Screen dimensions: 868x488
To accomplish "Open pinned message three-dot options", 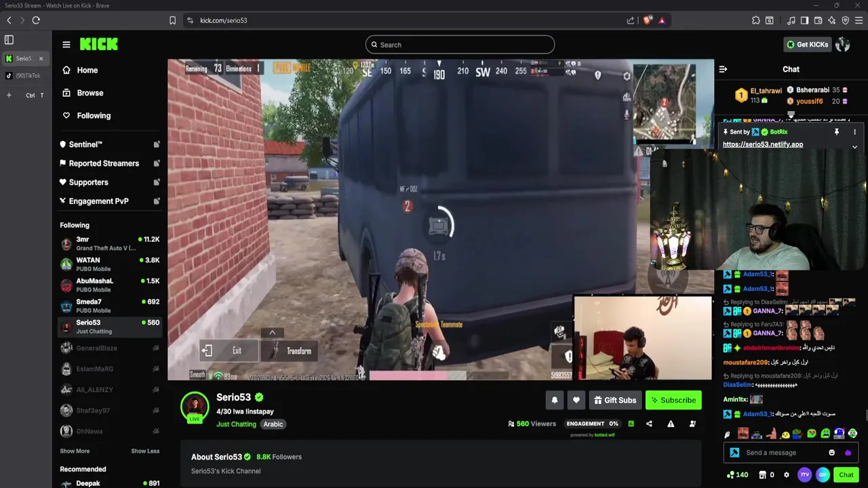I will [854, 132].
